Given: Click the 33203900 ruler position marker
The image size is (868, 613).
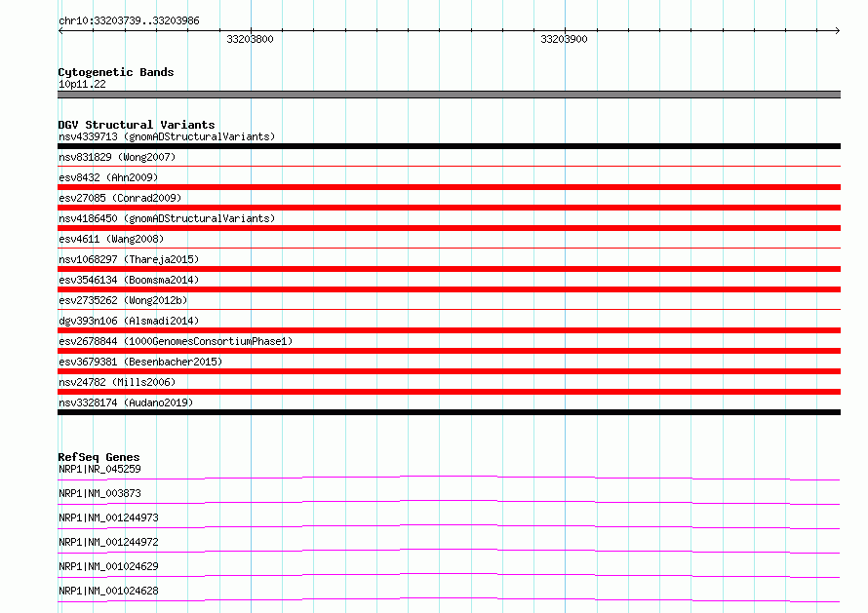Looking at the screenshot, I should pyautogui.click(x=564, y=39).
